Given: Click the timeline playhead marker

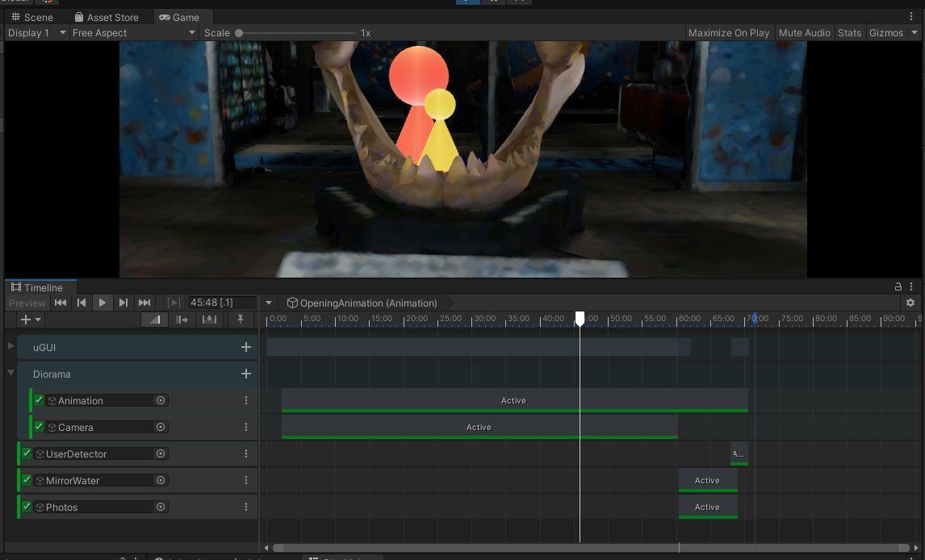Looking at the screenshot, I should (x=580, y=318).
